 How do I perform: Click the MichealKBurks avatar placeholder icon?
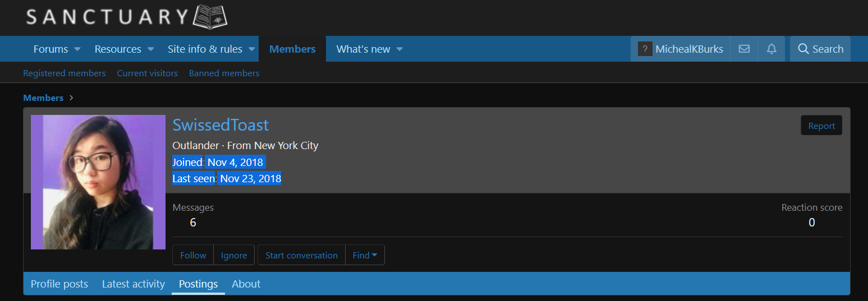click(645, 49)
